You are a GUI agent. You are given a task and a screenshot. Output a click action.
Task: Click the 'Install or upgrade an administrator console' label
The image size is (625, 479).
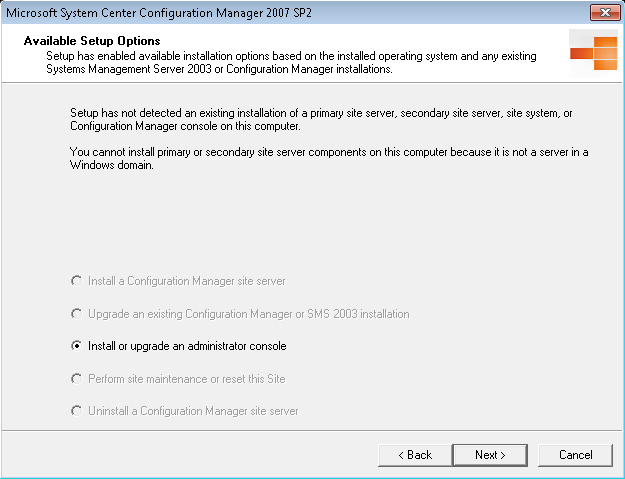click(x=187, y=346)
